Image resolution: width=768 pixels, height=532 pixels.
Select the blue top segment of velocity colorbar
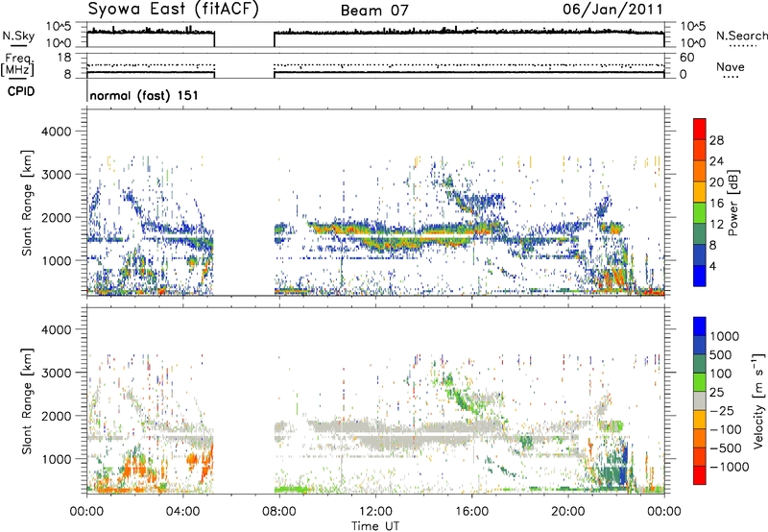coord(700,326)
